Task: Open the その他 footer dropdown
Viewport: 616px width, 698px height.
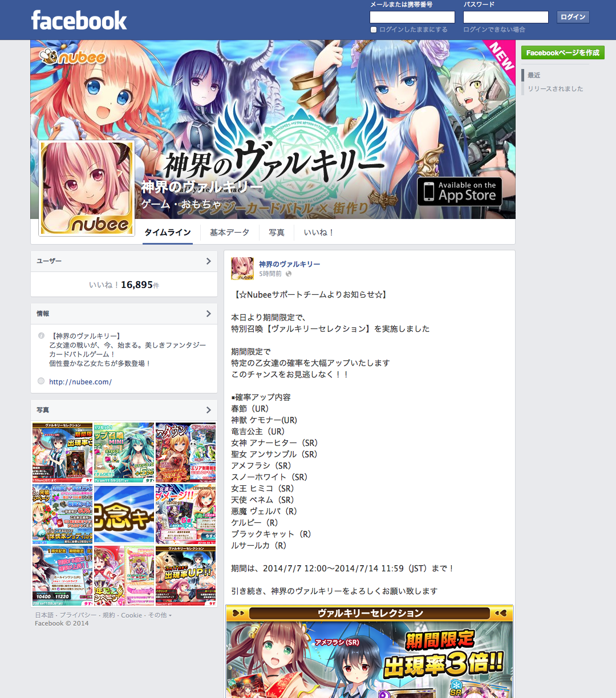Action: [160, 615]
